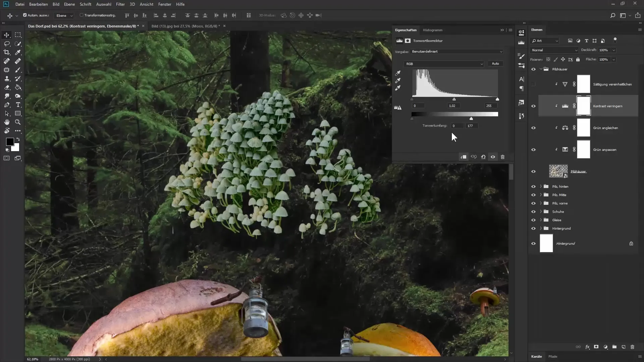Hide the Grün anpassen layer

(x=533, y=149)
